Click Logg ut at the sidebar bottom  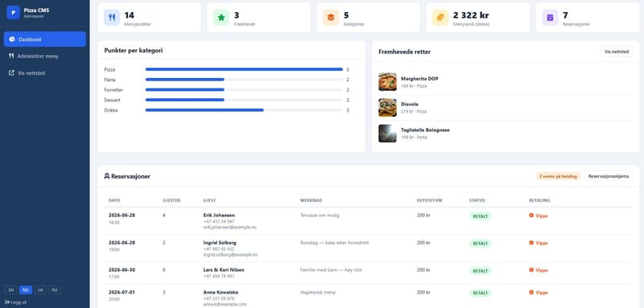coord(16,302)
